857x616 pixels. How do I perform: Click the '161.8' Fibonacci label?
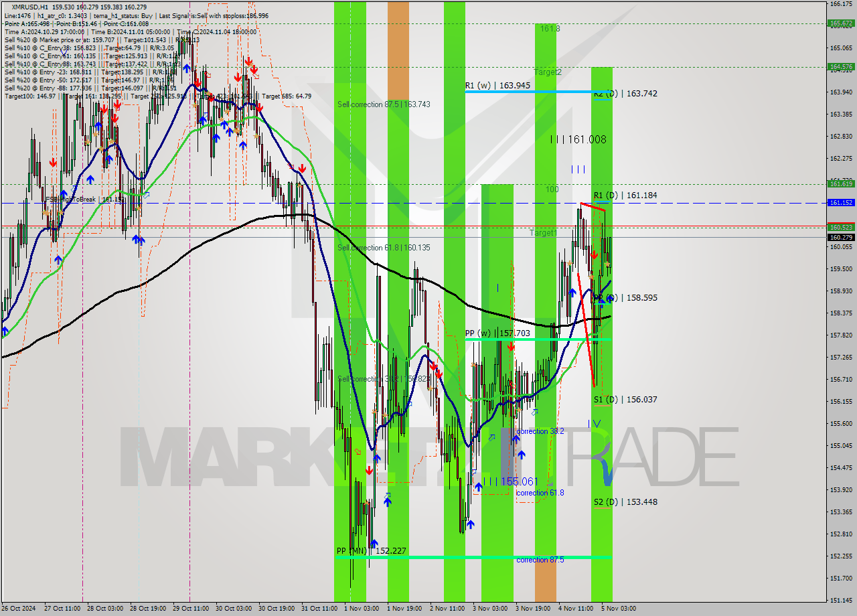[x=550, y=29]
